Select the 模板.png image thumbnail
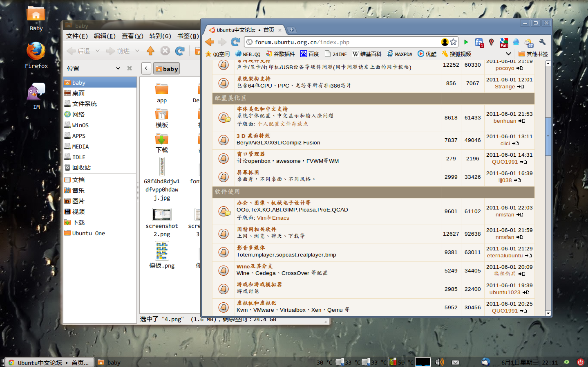 pyautogui.click(x=162, y=251)
